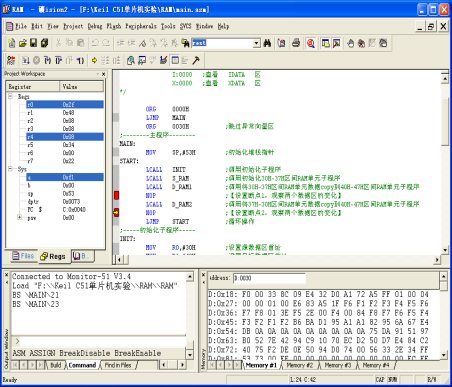Switch to the Memory #2 tab
452x387 pixels.
pyautogui.click(x=300, y=365)
